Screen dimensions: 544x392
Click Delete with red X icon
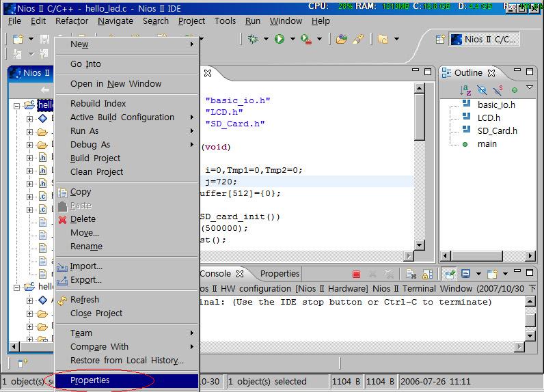tap(126, 219)
